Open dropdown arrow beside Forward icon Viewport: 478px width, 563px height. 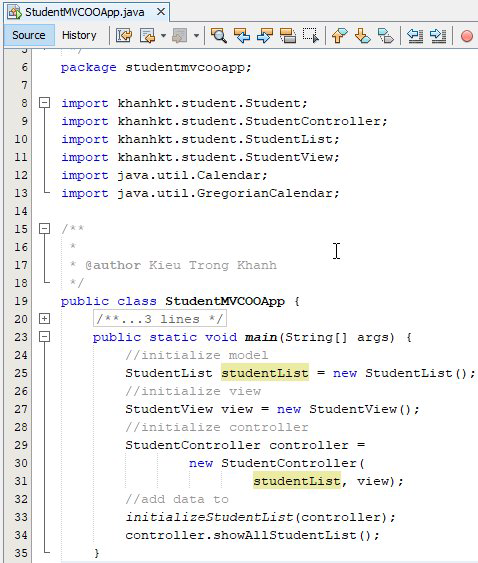point(196,36)
